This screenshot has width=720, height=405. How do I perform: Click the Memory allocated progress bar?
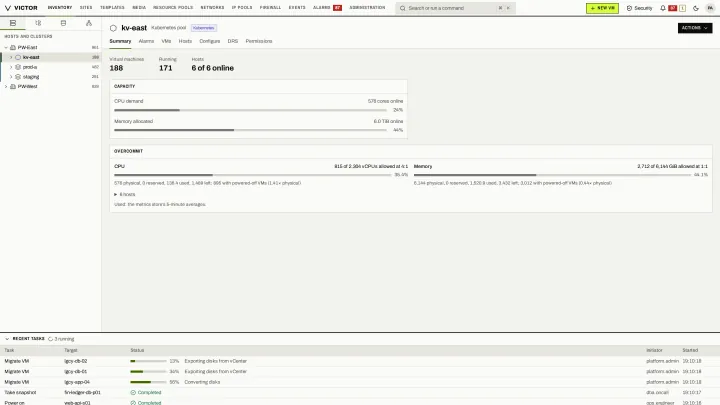pyautogui.click(x=250, y=130)
